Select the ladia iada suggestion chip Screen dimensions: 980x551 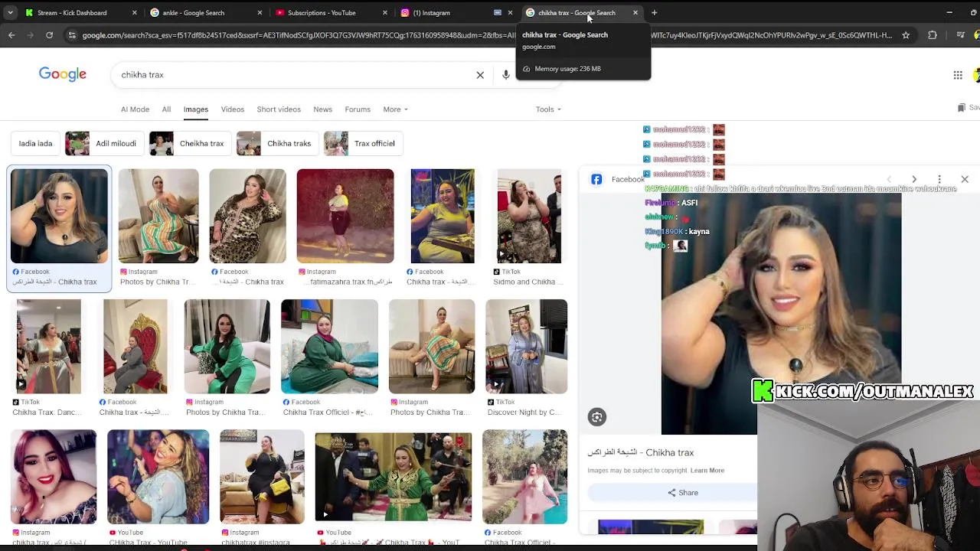[35, 143]
